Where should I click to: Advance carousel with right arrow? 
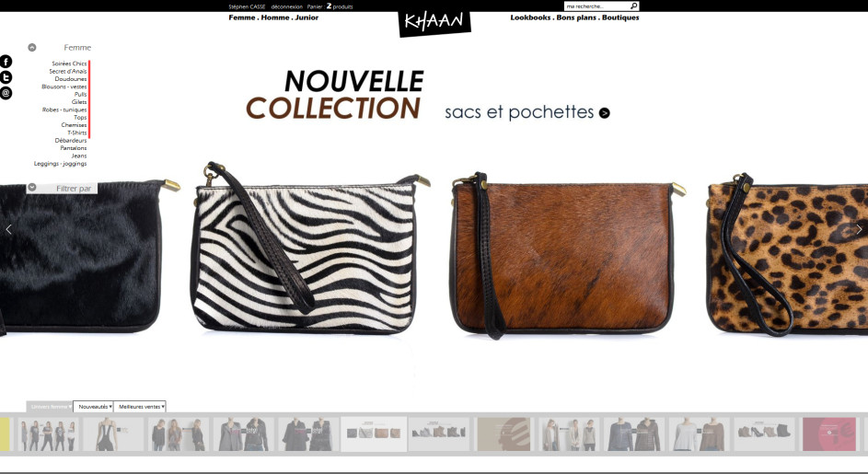(859, 229)
